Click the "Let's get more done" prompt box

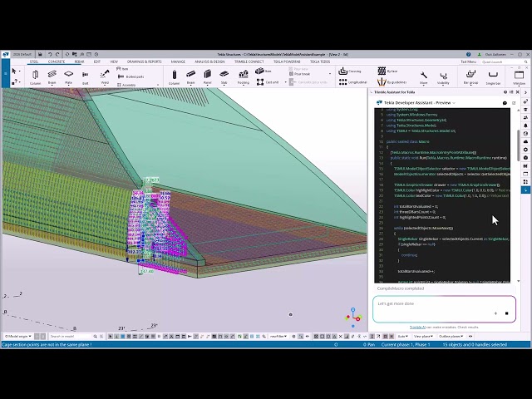(x=444, y=308)
